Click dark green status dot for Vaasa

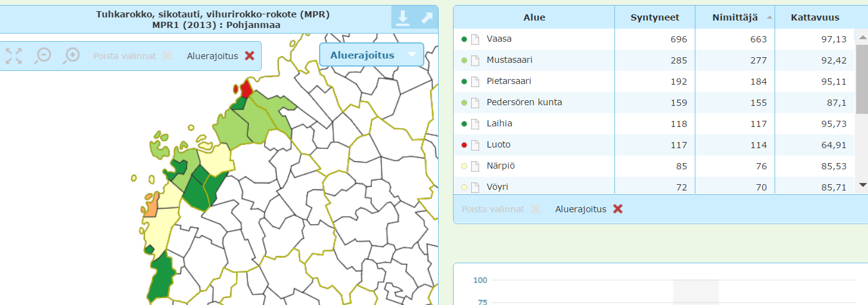464,39
